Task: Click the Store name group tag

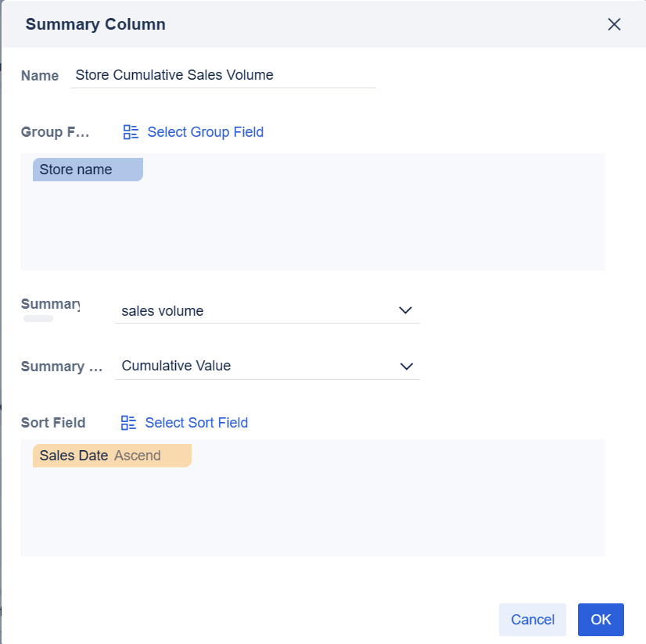Action: 88,170
